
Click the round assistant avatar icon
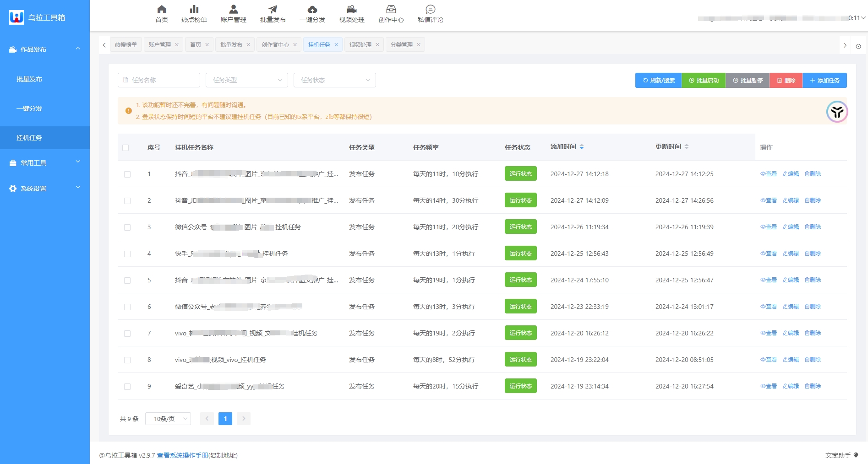[837, 112]
